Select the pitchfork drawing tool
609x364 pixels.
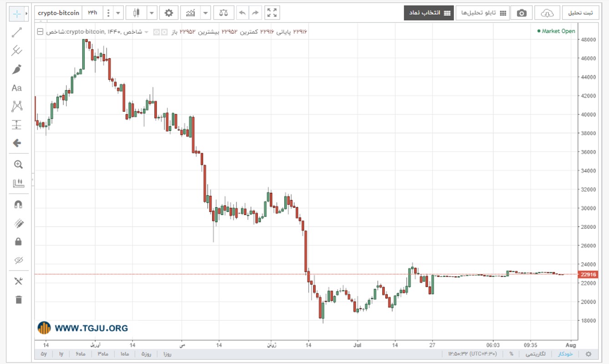(x=17, y=51)
